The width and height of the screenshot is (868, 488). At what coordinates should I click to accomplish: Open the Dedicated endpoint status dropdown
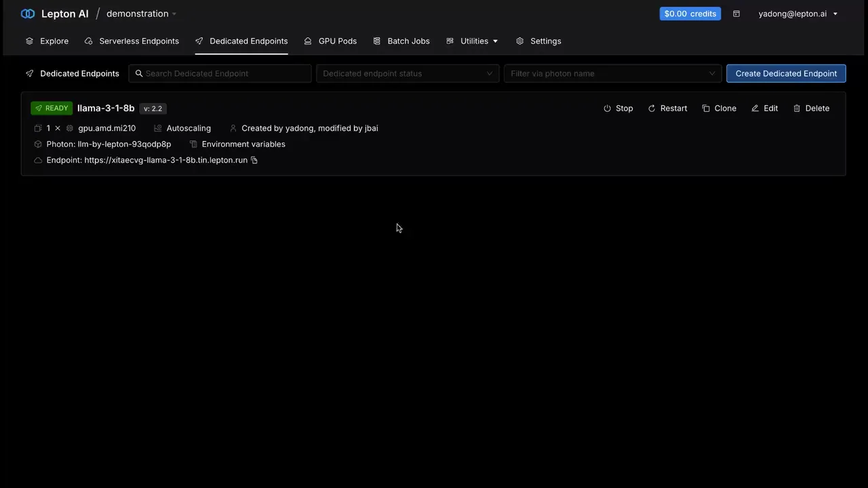click(408, 73)
